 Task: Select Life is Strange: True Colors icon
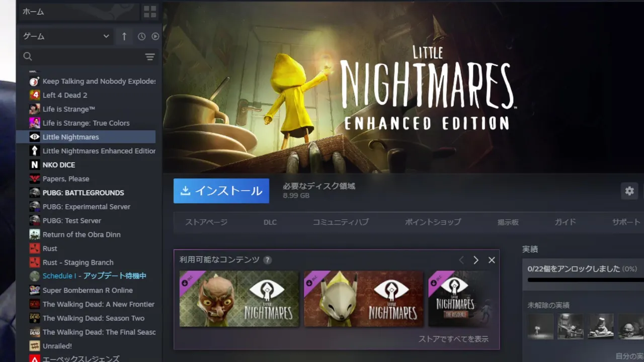(34, 123)
